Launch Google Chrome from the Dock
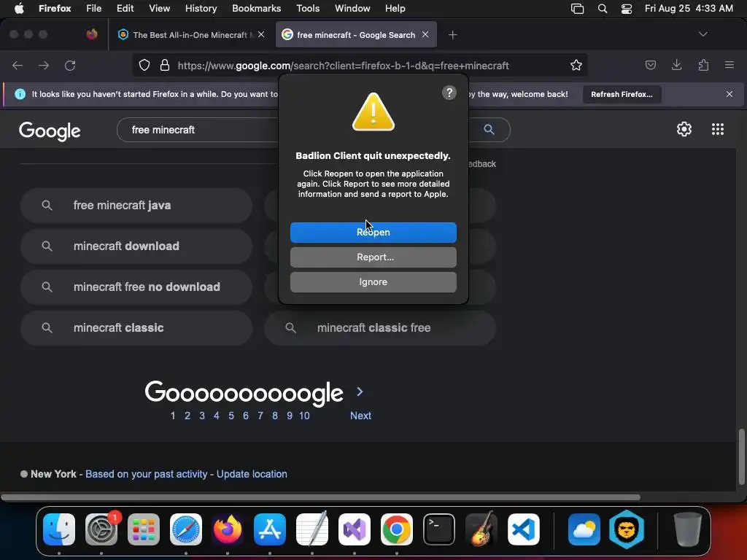 [x=396, y=529]
